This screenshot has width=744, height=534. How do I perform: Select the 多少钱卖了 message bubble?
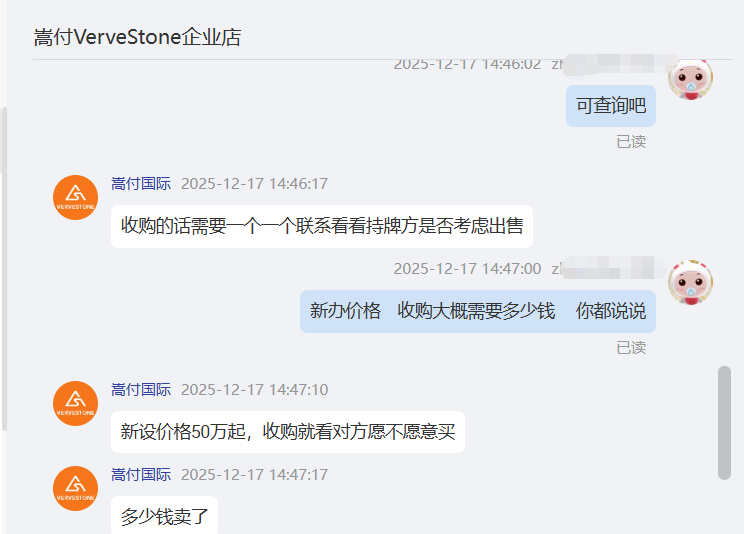(164, 515)
